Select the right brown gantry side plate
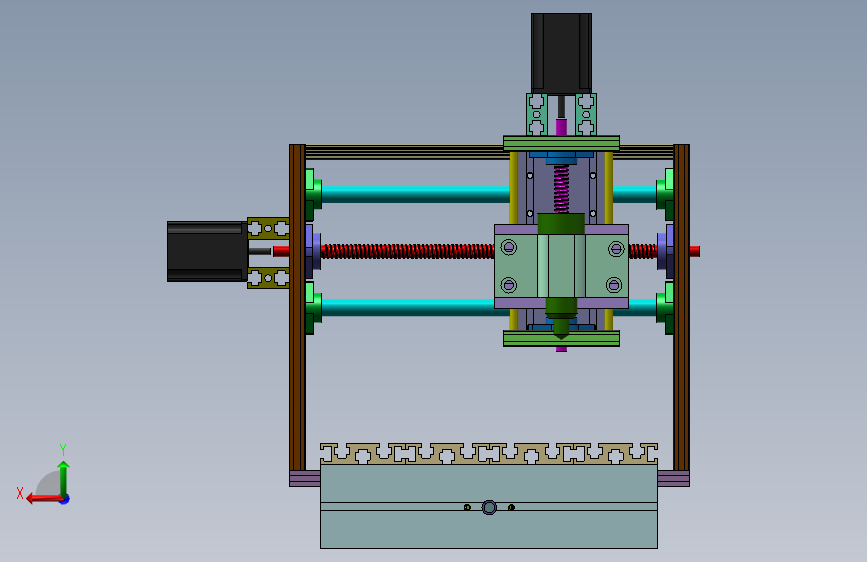The width and height of the screenshot is (867, 562). pos(681,308)
